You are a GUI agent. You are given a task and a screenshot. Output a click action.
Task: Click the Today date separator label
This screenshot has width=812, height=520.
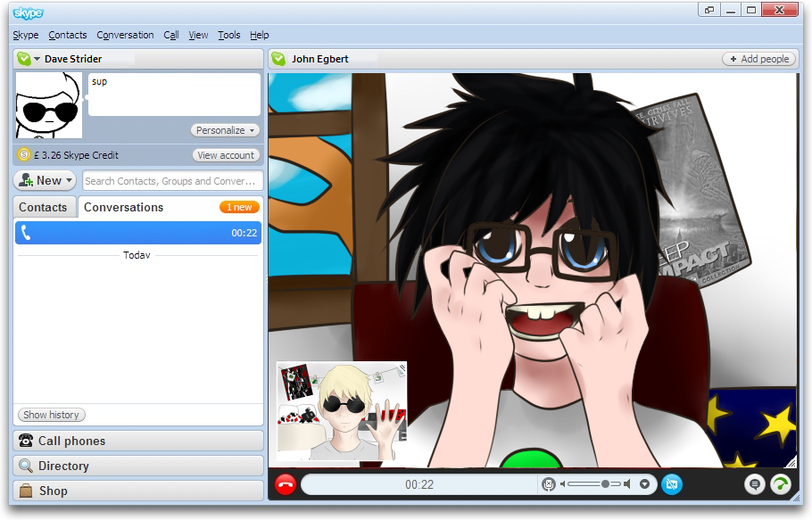(x=137, y=255)
